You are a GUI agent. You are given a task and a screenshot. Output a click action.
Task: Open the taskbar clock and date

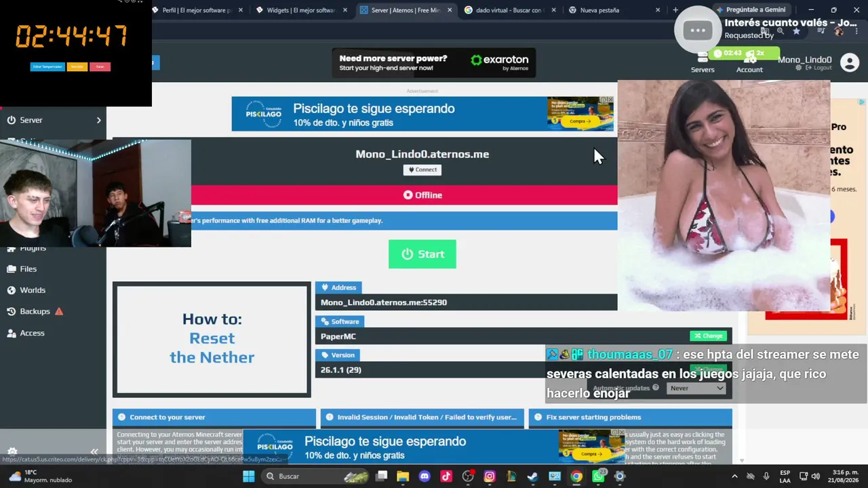pos(843,476)
